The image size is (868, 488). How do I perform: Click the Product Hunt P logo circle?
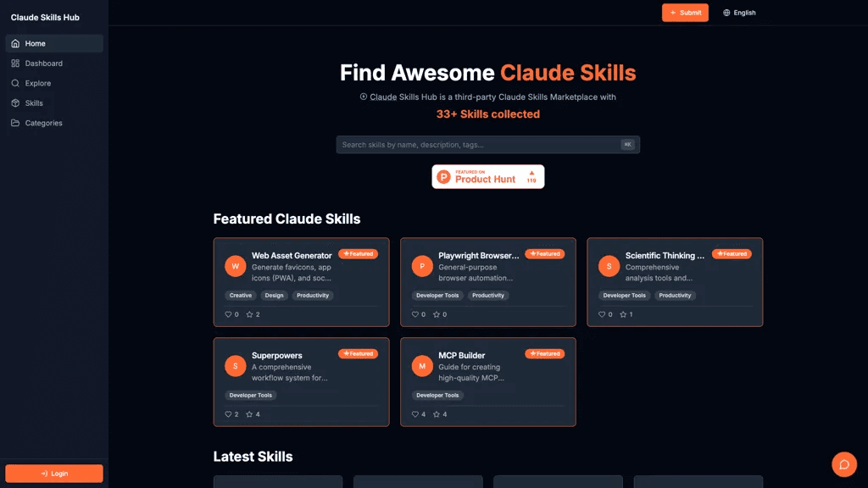443,176
